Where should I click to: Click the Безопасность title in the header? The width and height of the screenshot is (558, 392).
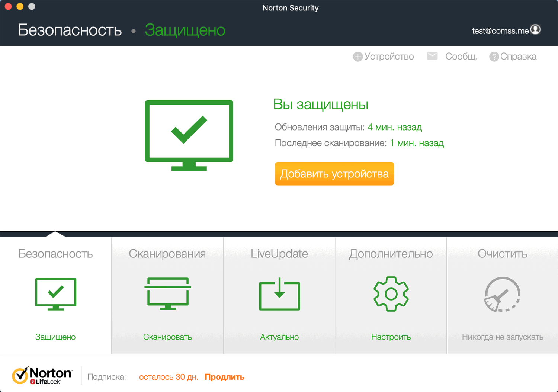tap(70, 30)
